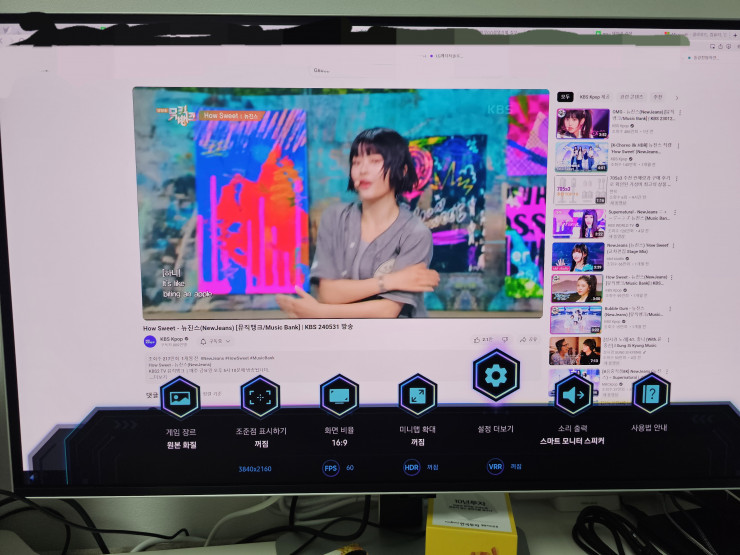Click the '스마트 모니터 스피커' sound output value
740x555 pixels.
pyautogui.click(x=572, y=441)
